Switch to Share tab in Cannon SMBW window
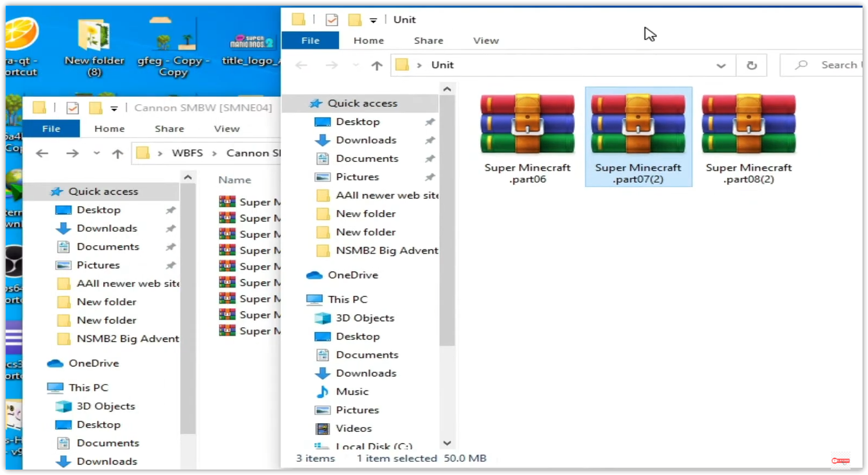 [x=170, y=129]
